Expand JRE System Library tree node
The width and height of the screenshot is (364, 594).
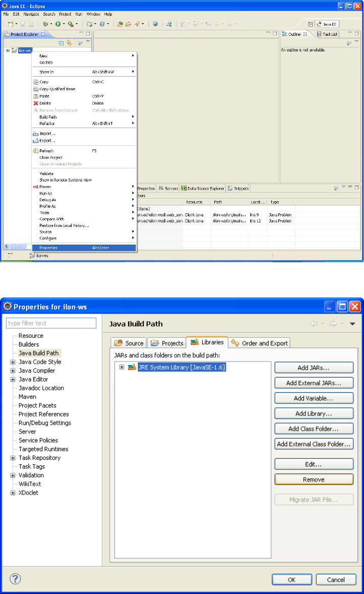coord(122,367)
